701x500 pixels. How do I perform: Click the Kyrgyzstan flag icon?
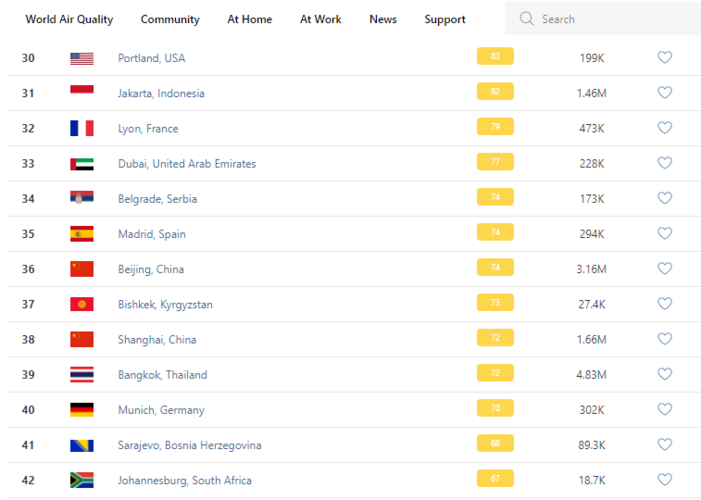(x=82, y=304)
